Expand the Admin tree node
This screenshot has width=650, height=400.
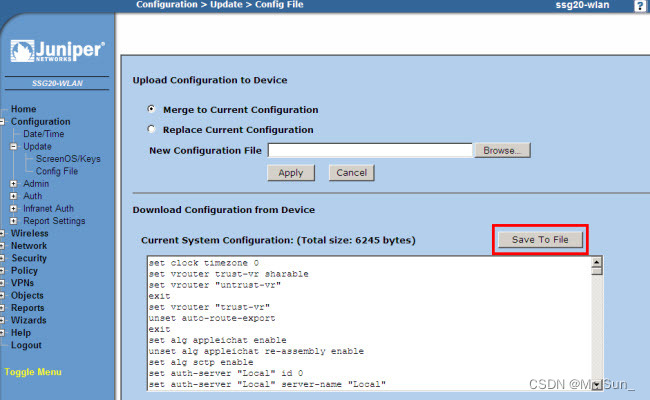click(14, 184)
